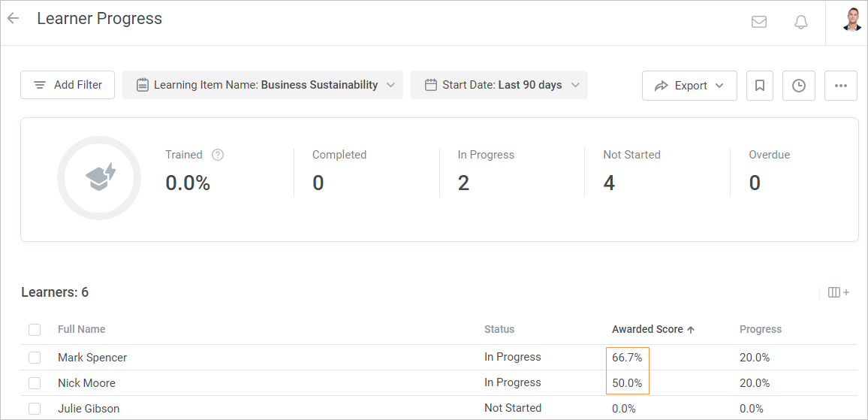The image size is (868, 420).
Task: Click the back arrow icon
Action: (13, 19)
